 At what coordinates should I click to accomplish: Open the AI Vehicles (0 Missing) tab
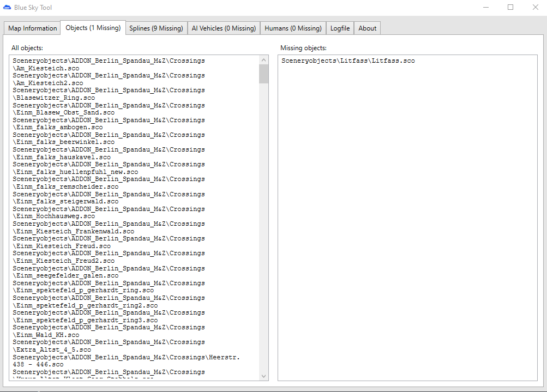click(224, 28)
